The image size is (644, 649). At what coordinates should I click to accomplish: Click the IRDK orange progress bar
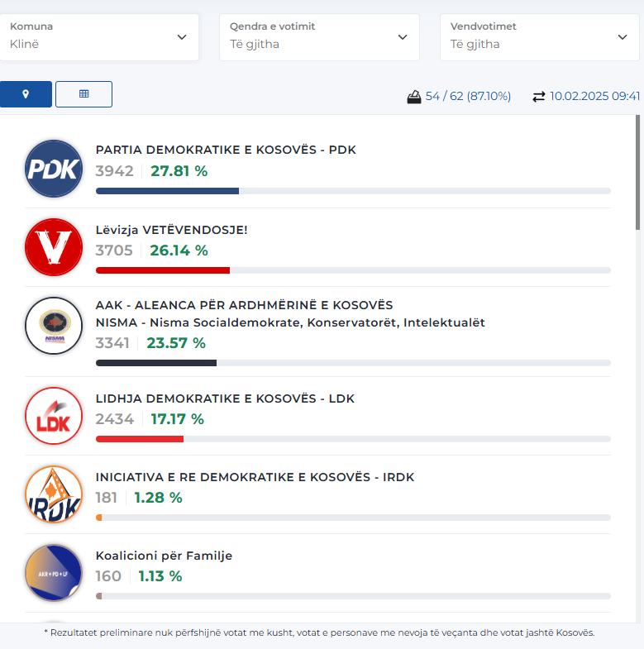tap(99, 518)
